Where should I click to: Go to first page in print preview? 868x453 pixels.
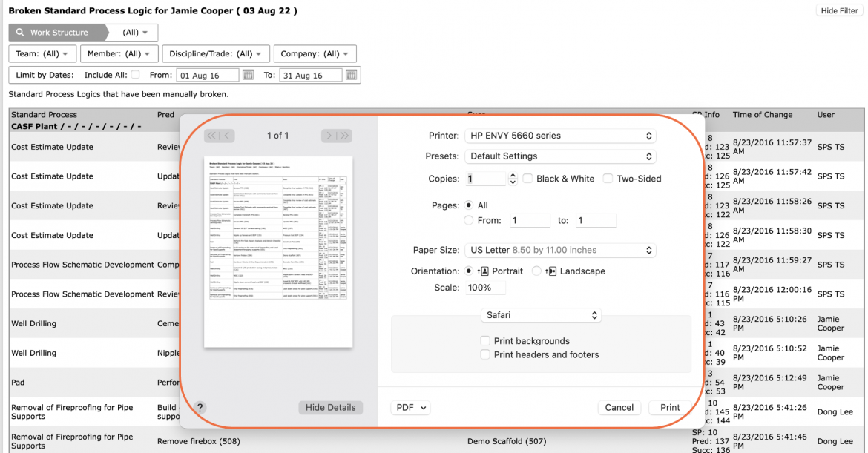coord(212,136)
